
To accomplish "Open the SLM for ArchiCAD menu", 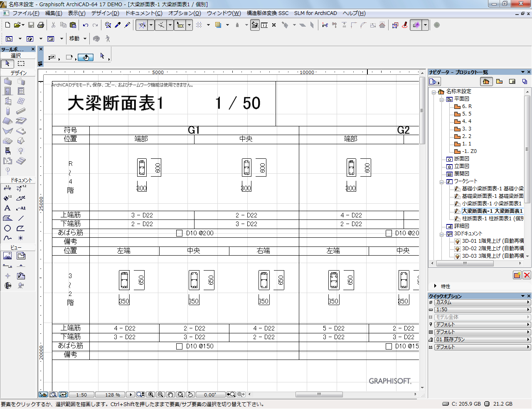I will click(315, 13).
